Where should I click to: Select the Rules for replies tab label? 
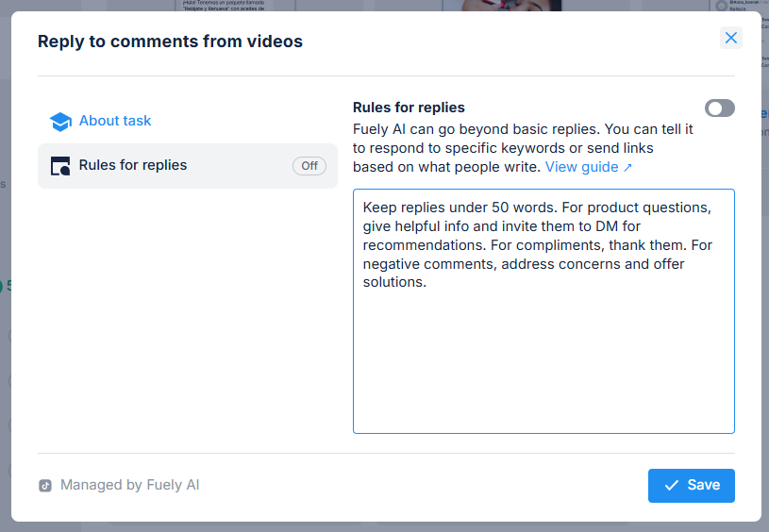(133, 165)
